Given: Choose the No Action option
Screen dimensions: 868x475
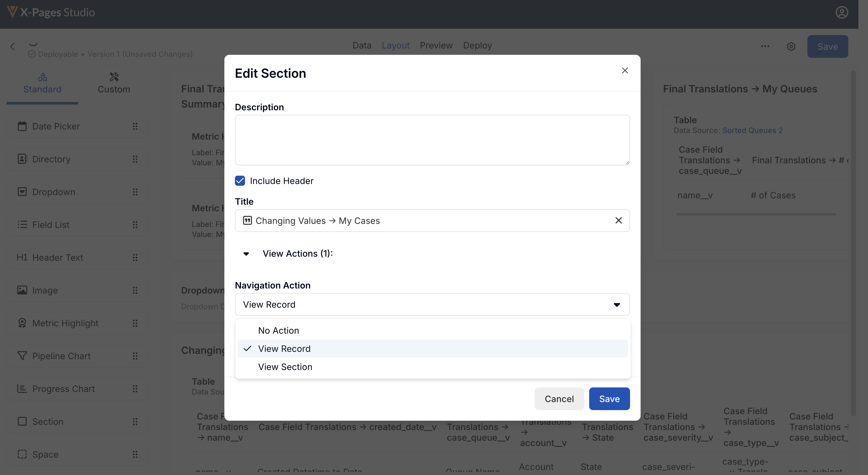Looking at the screenshot, I should click(278, 330).
